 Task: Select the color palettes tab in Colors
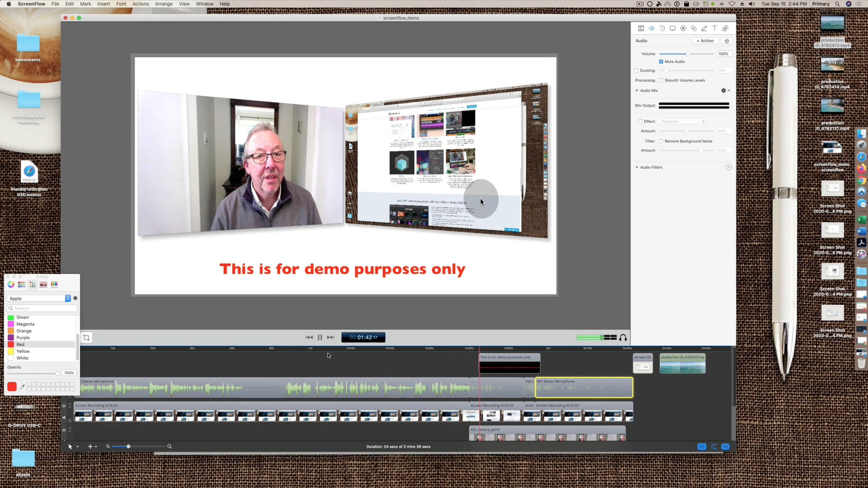pos(32,284)
